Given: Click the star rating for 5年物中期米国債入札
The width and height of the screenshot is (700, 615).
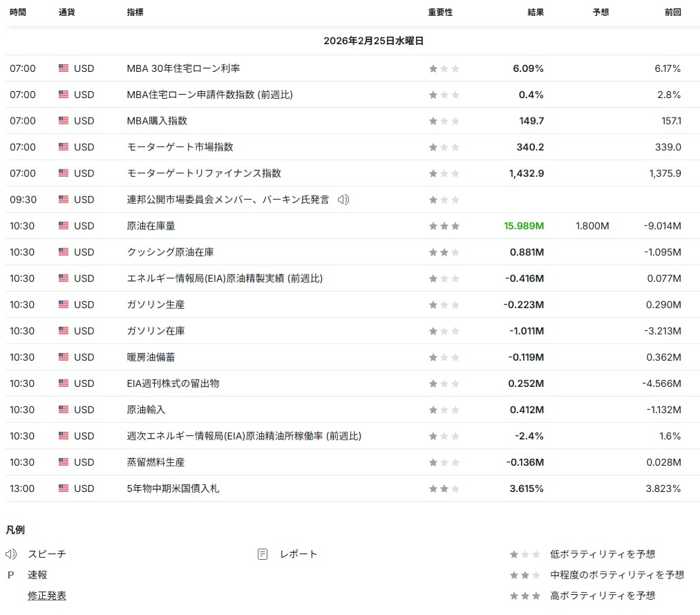Looking at the screenshot, I should coord(444,489).
